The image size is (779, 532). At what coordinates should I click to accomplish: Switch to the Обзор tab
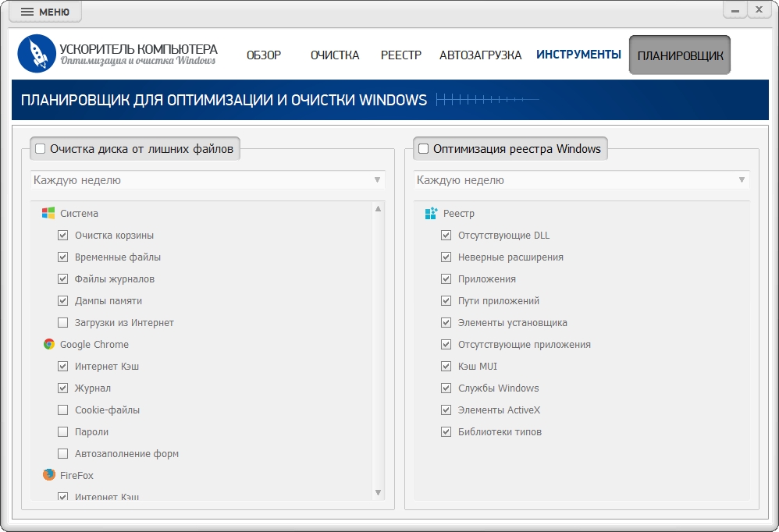[263, 55]
